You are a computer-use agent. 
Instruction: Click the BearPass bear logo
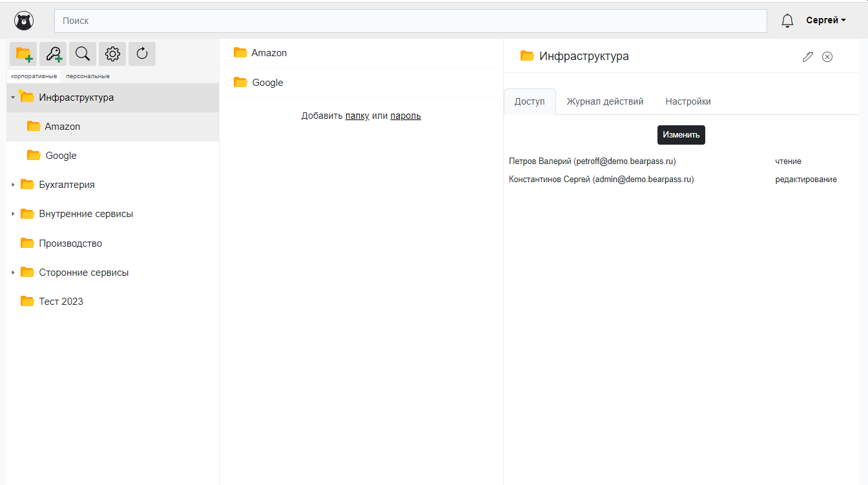coord(24,21)
